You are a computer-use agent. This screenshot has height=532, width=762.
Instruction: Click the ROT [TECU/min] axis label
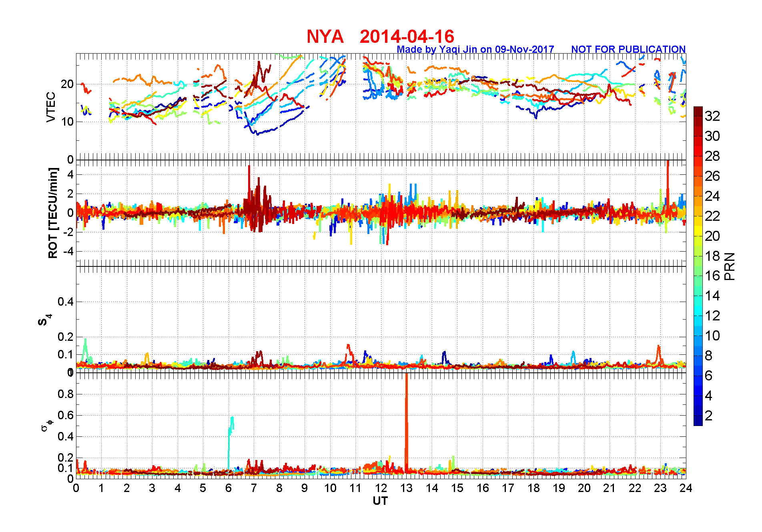tap(53, 213)
